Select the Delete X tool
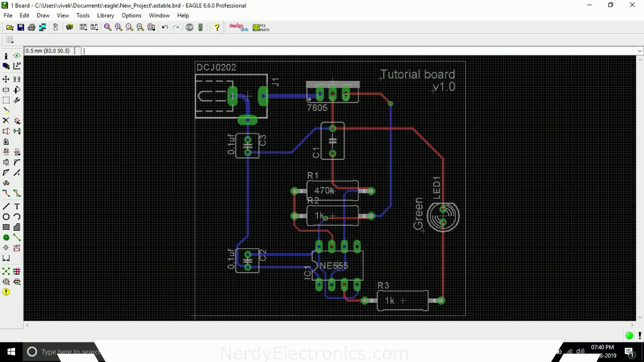Screen dimensions: 644x362 coord(6,121)
